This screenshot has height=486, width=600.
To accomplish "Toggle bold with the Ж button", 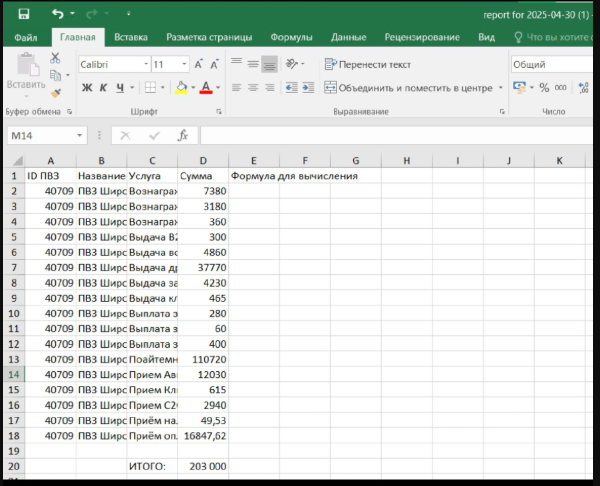I will click(87, 88).
